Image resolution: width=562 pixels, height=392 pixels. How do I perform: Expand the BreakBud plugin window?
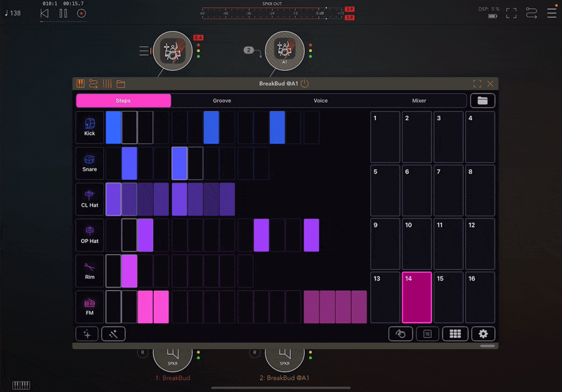(477, 84)
